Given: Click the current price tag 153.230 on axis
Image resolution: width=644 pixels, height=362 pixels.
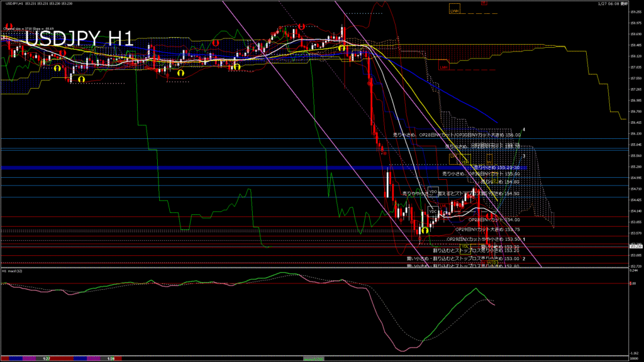Looking at the screenshot, I should click(x=635, y=246).
